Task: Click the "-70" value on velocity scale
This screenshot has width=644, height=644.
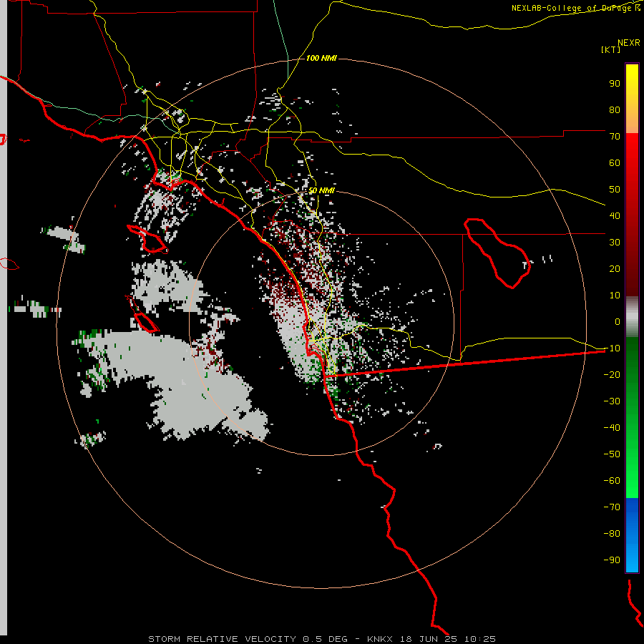Action: [x=612, y=507]
